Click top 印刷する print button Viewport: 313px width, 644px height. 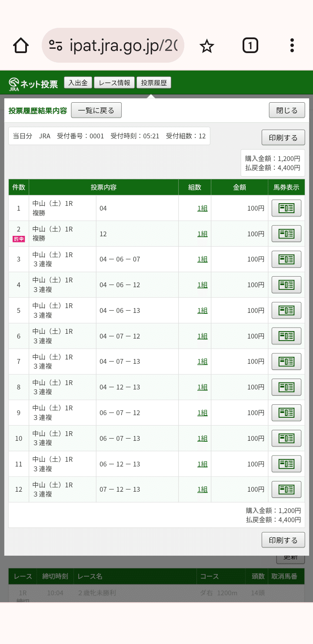tap(283, 138)
